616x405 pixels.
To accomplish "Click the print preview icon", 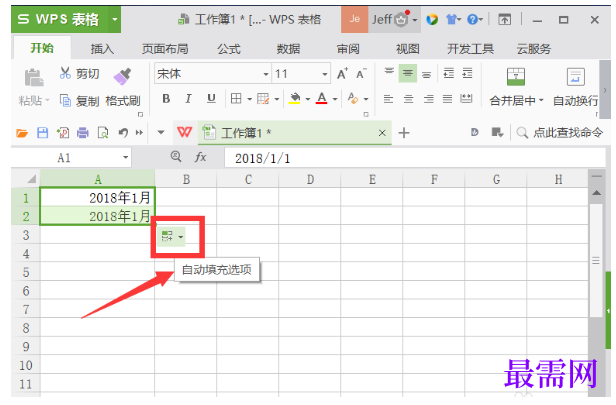I will pos(103,133).
